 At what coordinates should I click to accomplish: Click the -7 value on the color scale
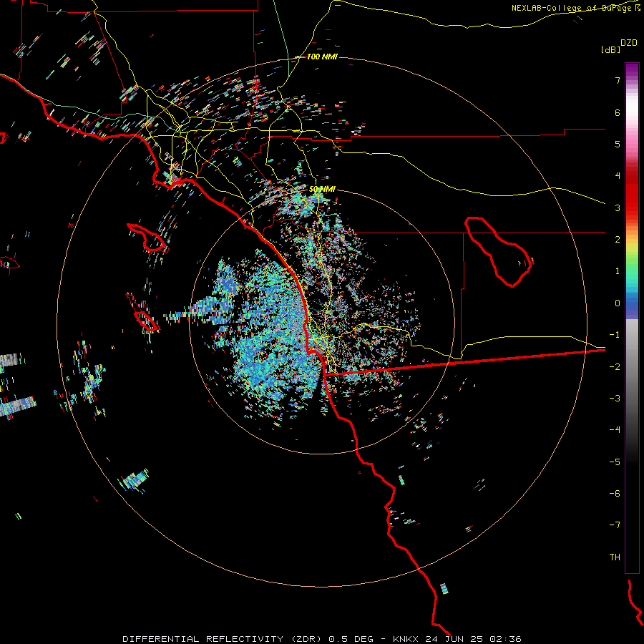tap(615, 525)
